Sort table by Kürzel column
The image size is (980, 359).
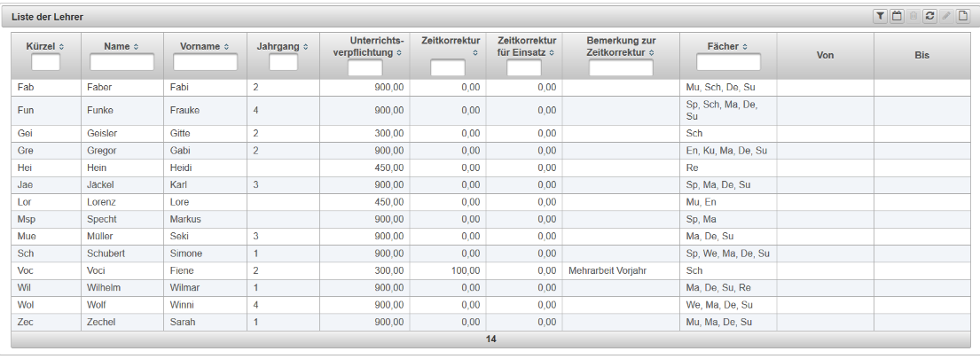(45, 46)
